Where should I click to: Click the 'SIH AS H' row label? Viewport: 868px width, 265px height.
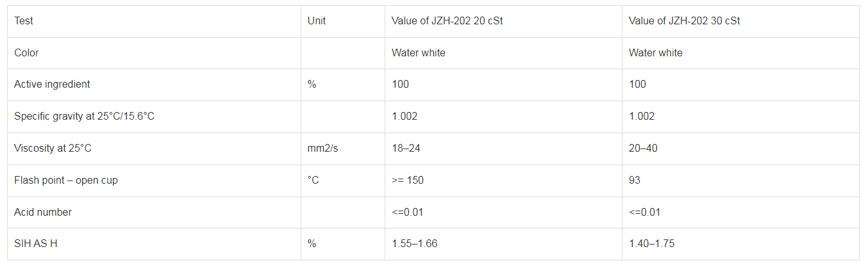pos(36,244)
